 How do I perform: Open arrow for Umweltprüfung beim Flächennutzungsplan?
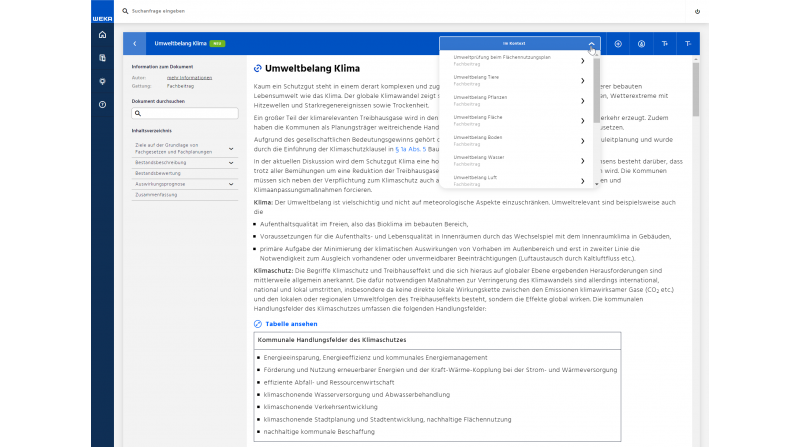point(582,61)
